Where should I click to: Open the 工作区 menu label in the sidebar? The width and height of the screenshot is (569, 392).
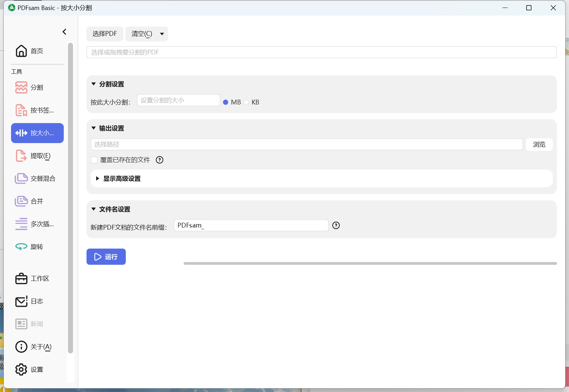40,279
